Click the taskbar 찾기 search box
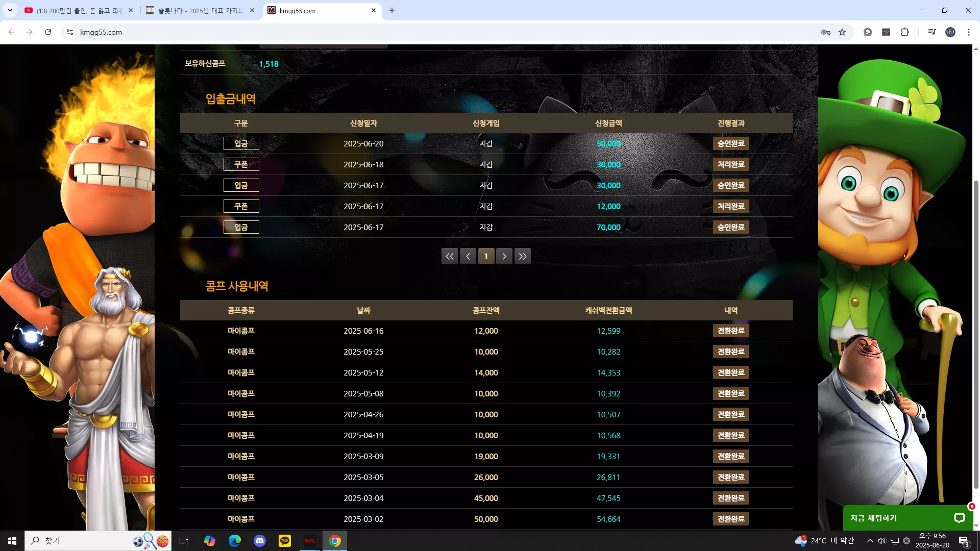 coord(98,541)
